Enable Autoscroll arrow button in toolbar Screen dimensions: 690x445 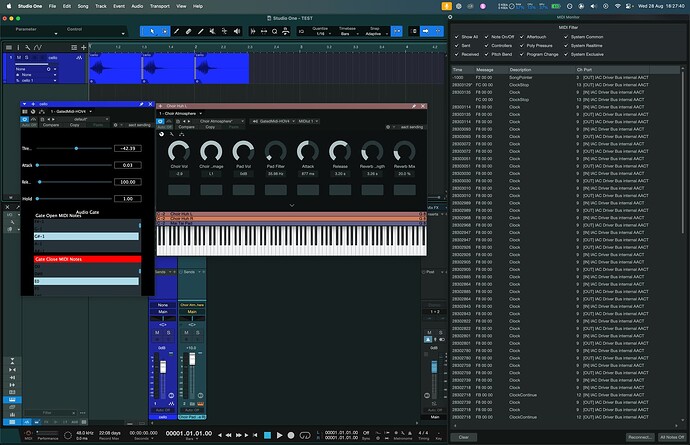(x=426, y=31)
